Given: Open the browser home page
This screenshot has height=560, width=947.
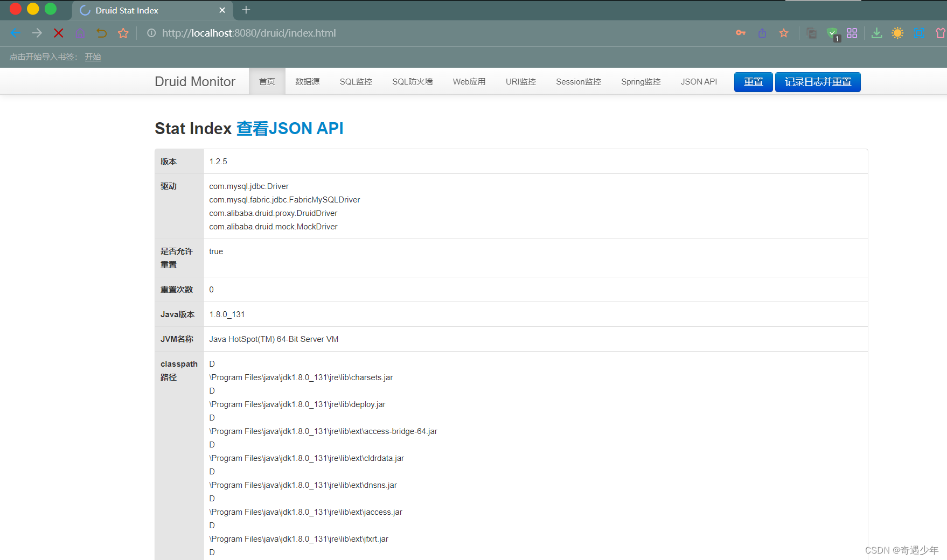Looking at the screenshot, I should tap(80, 33).
